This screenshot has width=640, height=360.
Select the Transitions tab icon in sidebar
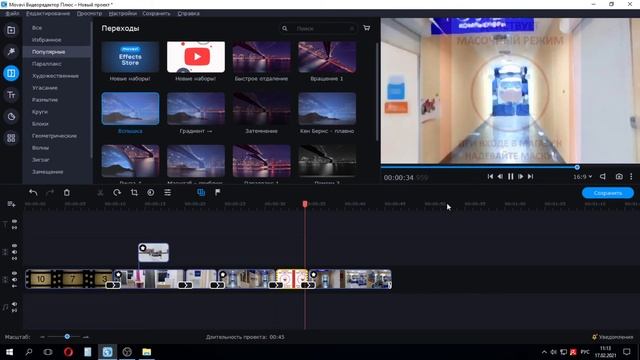point(11,73)
